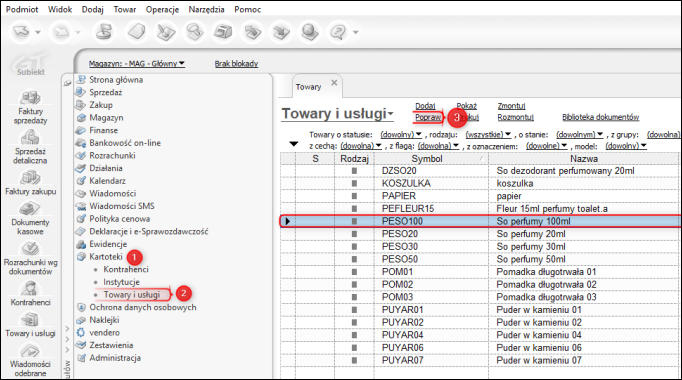Select Strona główna in navigation tree
Screen dimensions: 682x380
coord(116,80)
